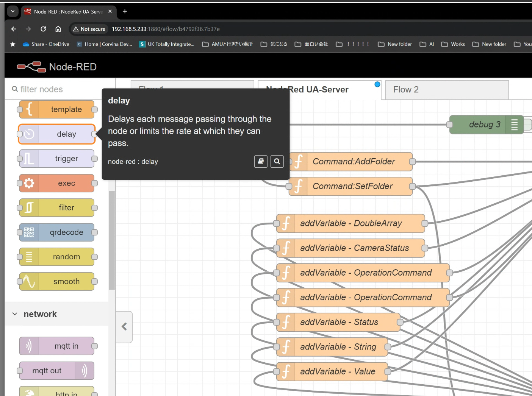Open the 面白い会社 bookmarks folder
This screenshot has width=532, height=396.
311,44
